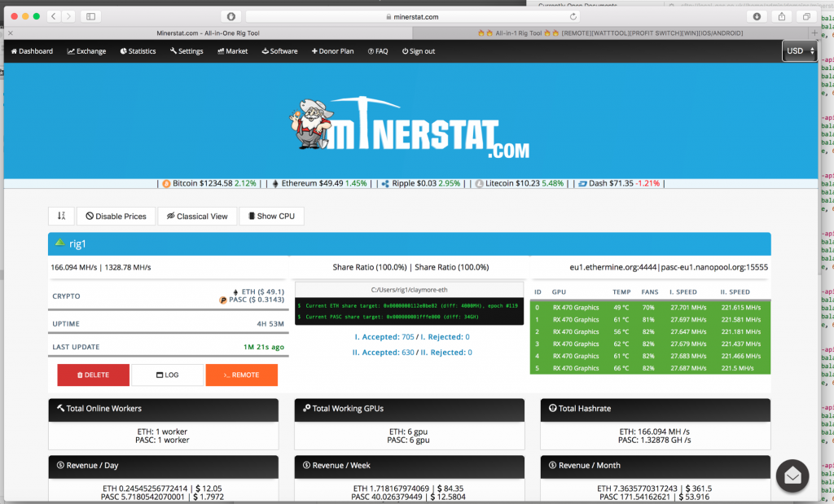This screenshot has width=834, height=504.
Task: Open a new tab with the plus button
Action: pos(814,33)
